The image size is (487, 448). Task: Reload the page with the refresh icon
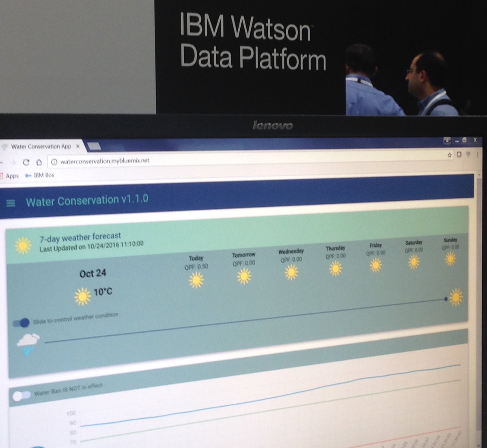(26, 162)
